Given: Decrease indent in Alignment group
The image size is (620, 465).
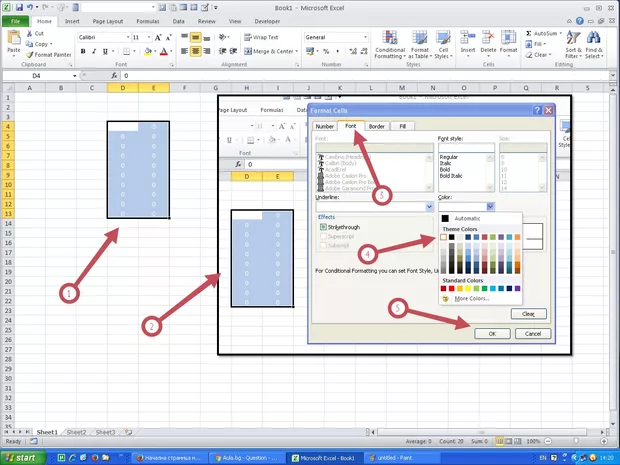Looking at the screenshot, I should [x=223, y=51].
